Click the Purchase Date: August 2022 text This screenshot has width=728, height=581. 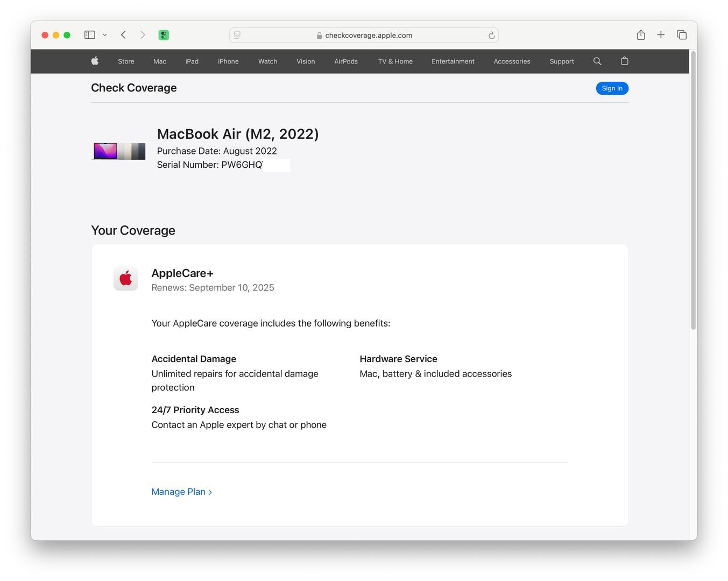point(217,151)
